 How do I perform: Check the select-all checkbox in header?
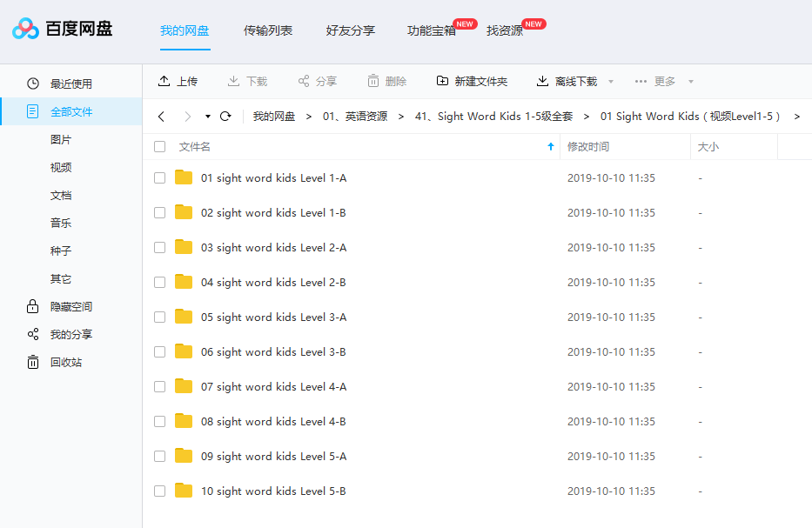pos(159,146)
